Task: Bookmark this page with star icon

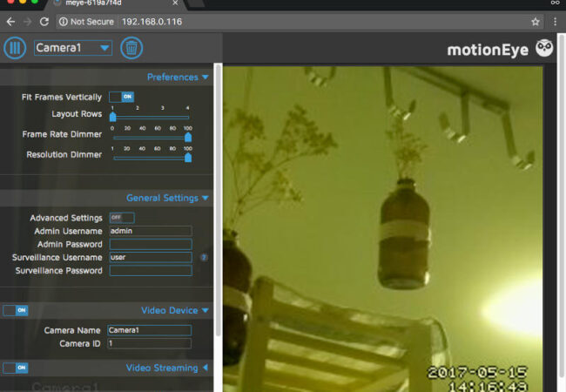Action: click(536, 21)
